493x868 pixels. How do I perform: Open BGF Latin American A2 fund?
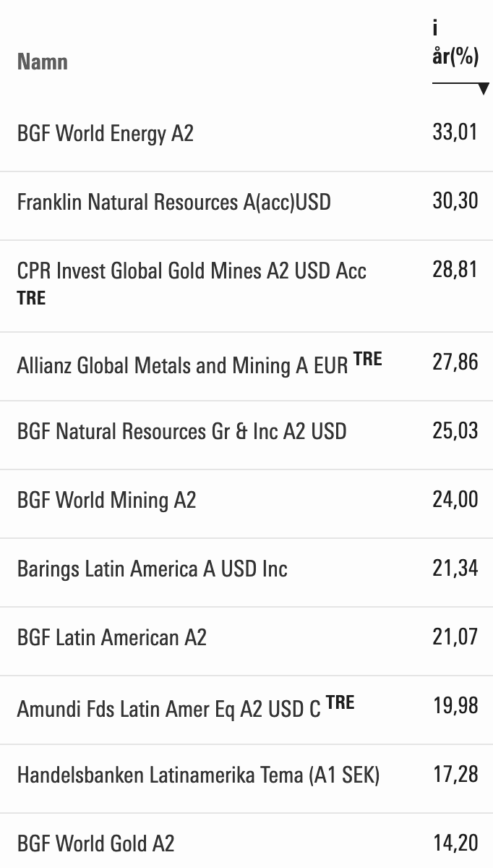pyautogui.click(x=111, y=637)
